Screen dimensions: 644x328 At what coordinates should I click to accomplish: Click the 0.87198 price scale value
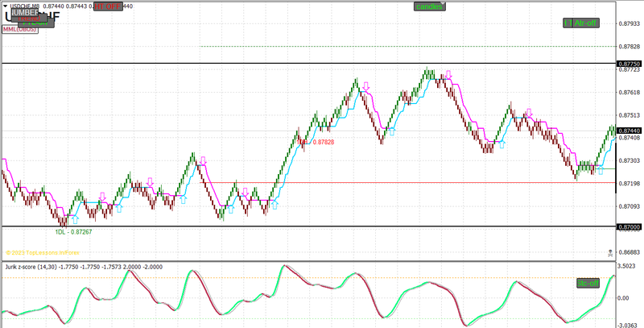click(630, 183)
